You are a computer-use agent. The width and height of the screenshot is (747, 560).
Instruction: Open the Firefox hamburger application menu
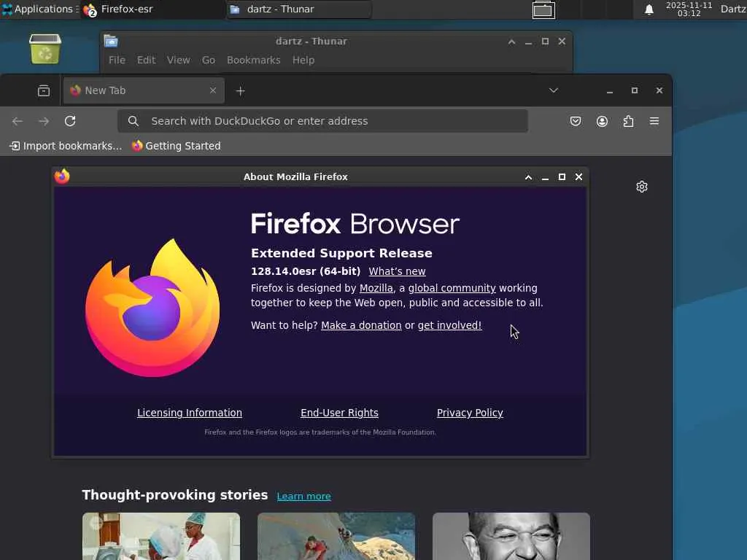[654, 121]
